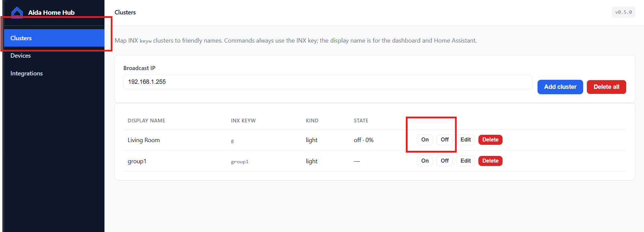Click the red Delete all button

[x=606, y=87]
